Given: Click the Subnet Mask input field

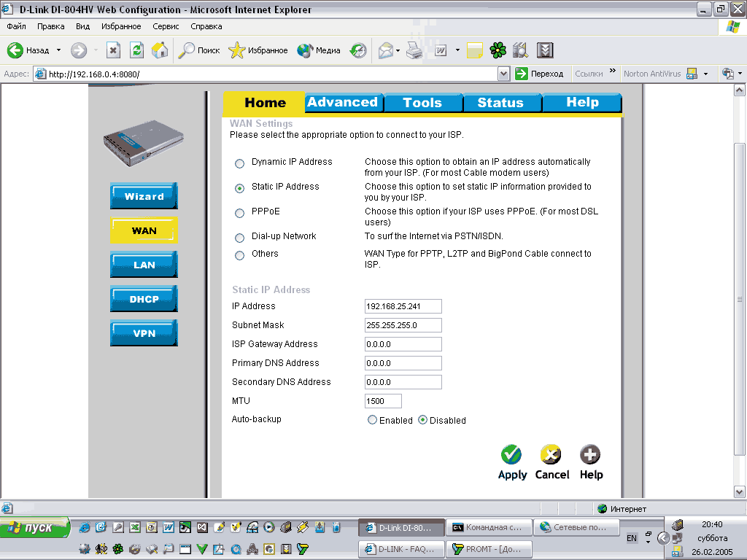Looking at the screenshot, I should pos(403,325).
